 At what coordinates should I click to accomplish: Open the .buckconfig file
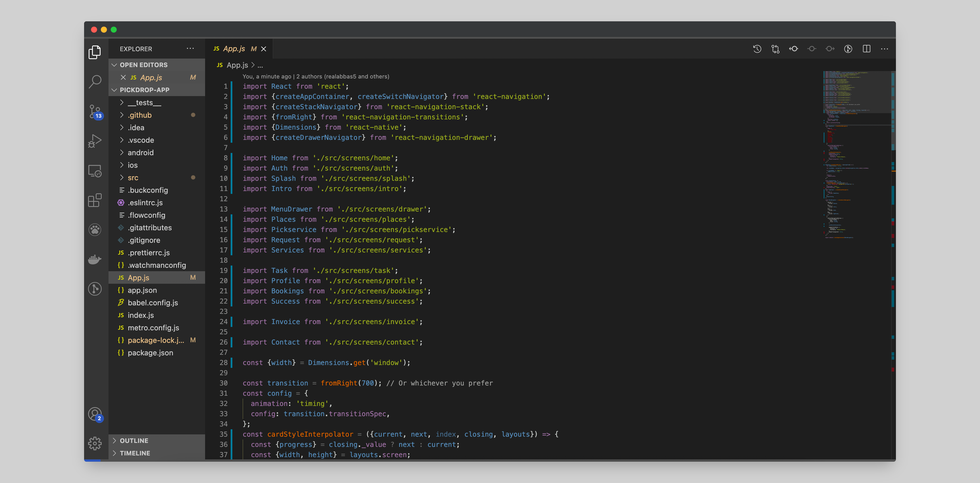[x=157, y=190]
